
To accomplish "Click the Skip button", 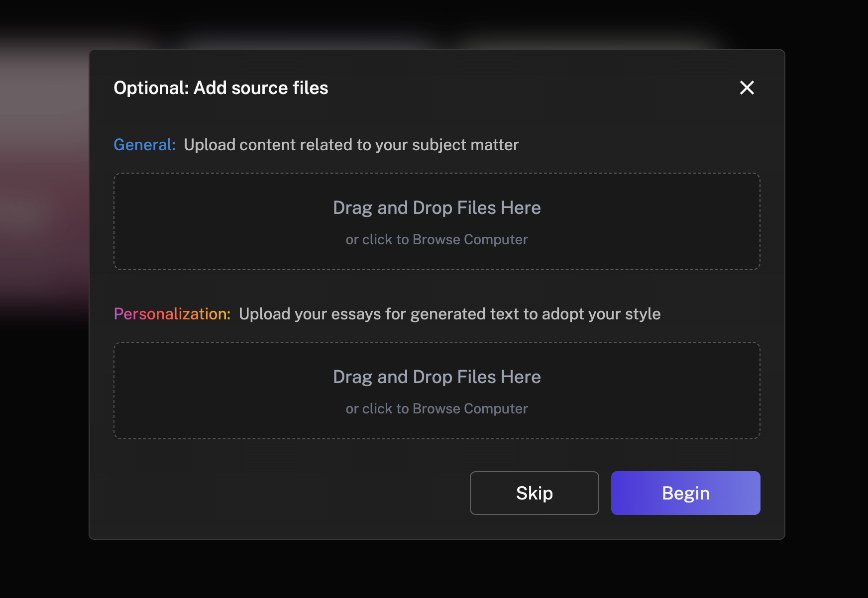I will pos(534,493).
